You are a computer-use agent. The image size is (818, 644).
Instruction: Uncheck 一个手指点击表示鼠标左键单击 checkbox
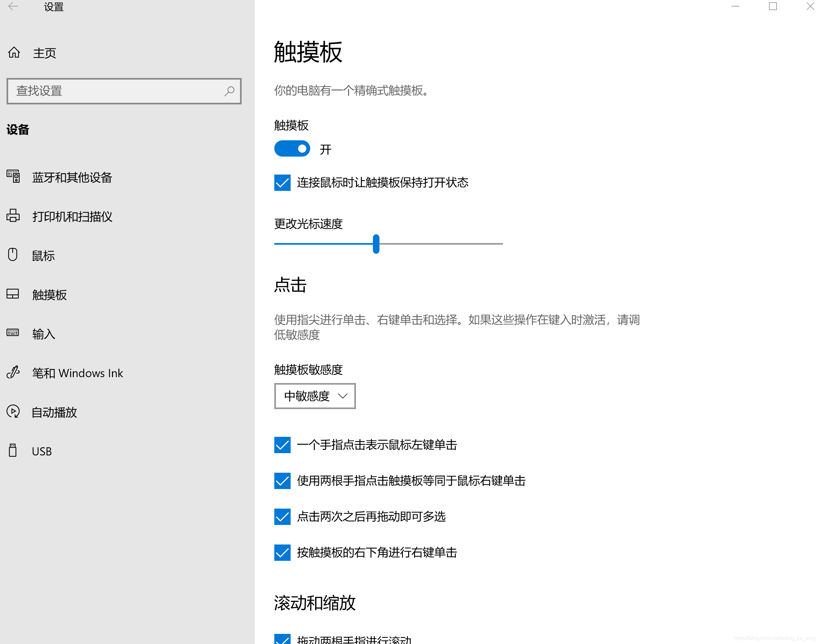tap(282, 445)
